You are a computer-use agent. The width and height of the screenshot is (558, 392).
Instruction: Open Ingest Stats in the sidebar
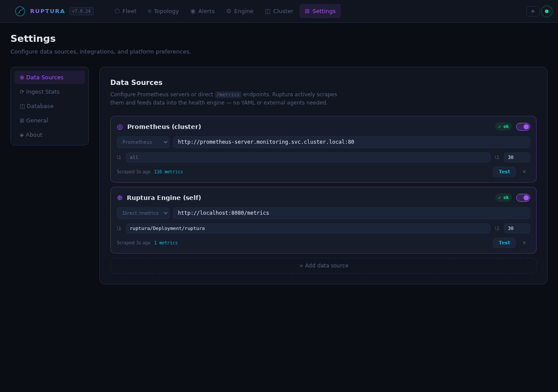pos(50,92)
